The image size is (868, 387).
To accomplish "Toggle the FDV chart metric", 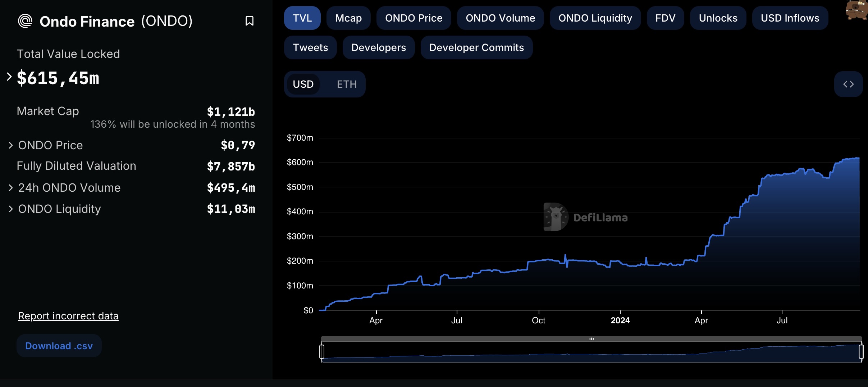I will [665, 18].
